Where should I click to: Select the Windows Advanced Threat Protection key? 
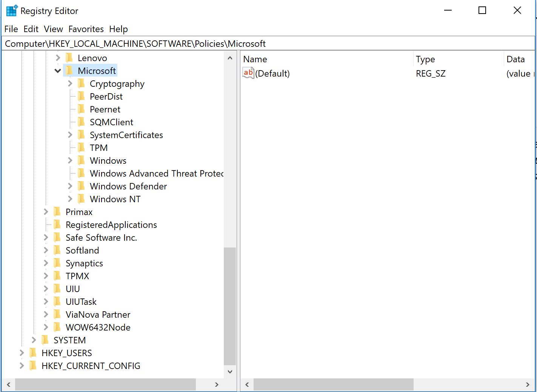[x=157, y=173]
